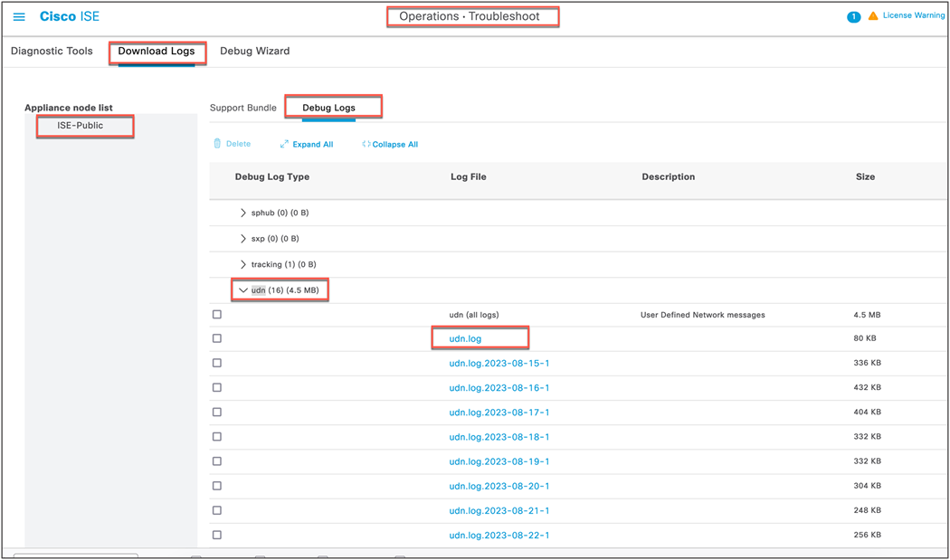Click the '248 KB' size value
950x560 pixels.
pos(867,510)
